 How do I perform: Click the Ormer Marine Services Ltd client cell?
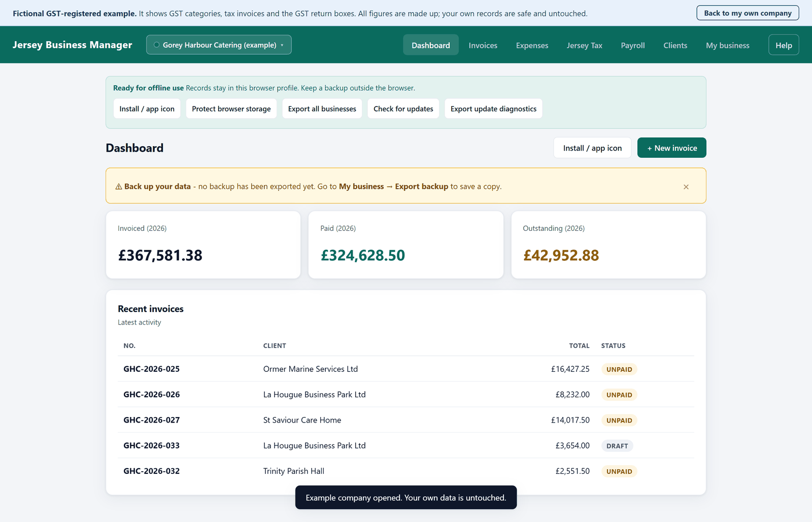pos(310,369)
